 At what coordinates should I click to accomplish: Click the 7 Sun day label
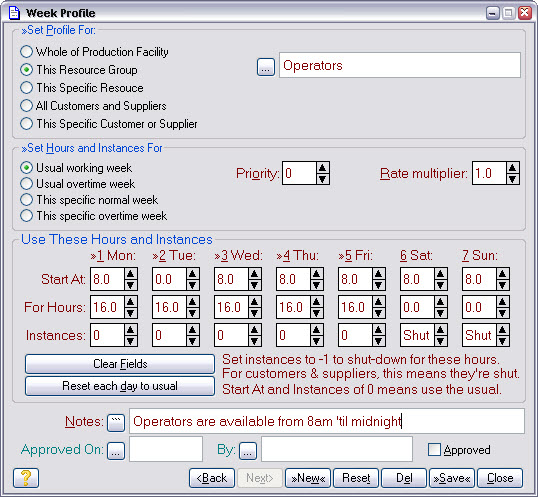(479, 256)
